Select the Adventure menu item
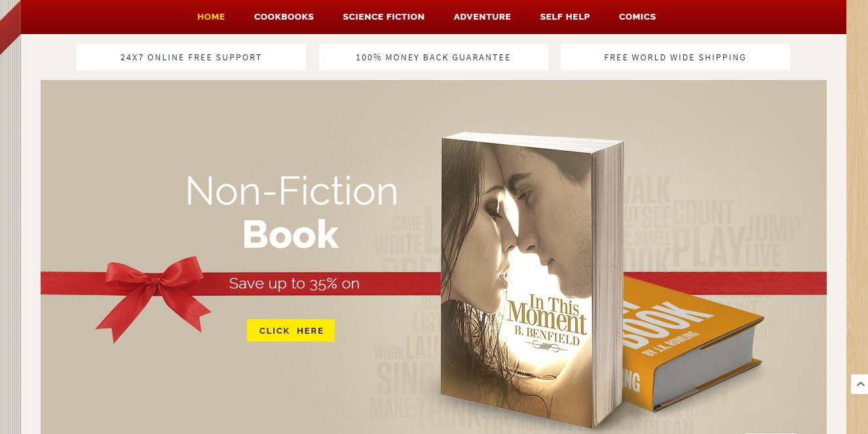Image resolution: width=868 pixels, height=434 pixels. coord(482,16)
